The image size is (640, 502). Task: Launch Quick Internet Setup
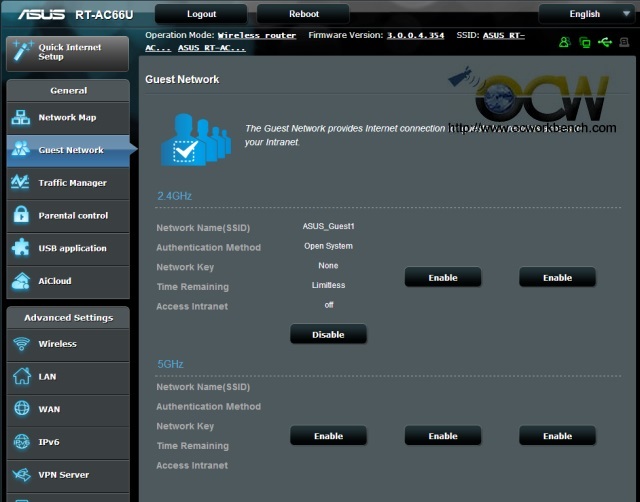click(68, 53)
